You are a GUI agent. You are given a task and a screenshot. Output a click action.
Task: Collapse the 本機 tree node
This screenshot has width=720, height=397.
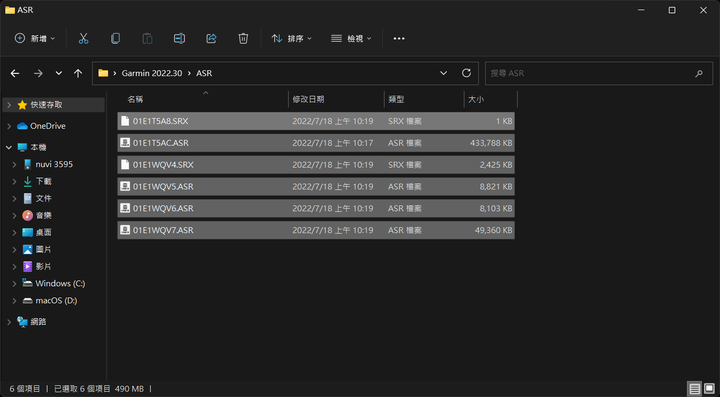pos(9,147)
